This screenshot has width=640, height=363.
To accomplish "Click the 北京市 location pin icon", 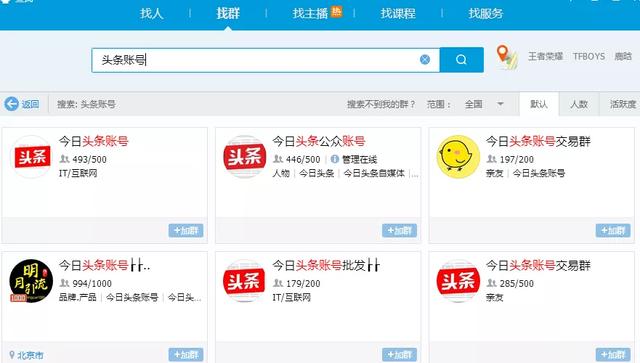I will point(12,355).
